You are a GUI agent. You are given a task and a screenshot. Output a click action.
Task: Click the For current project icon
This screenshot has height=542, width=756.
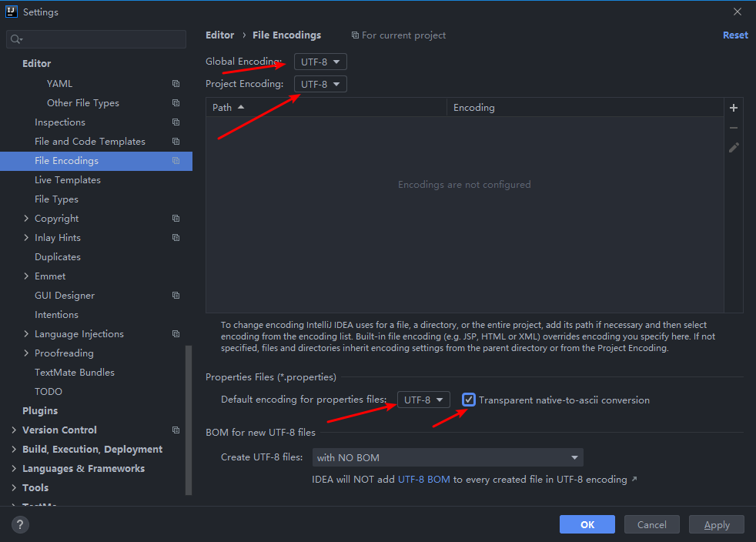[x=355, y=35]
